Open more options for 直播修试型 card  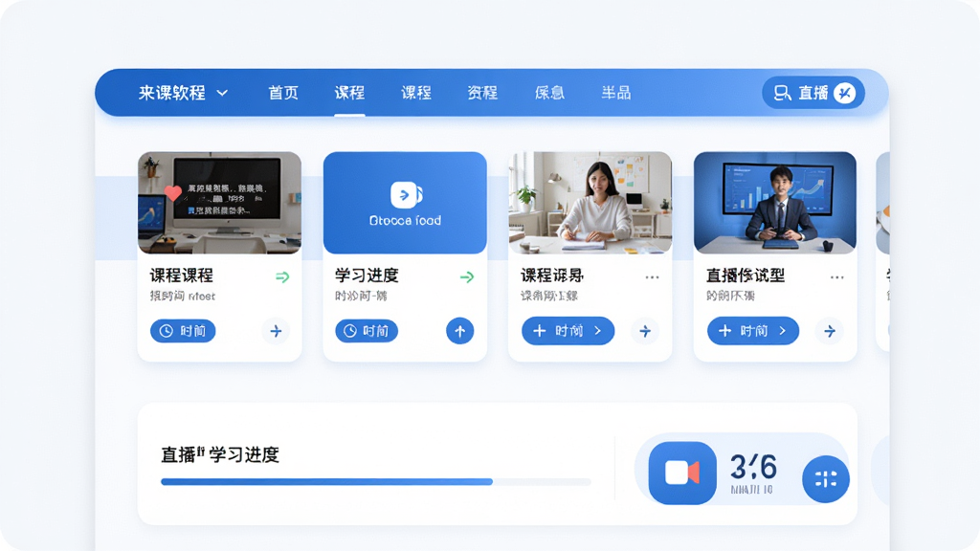coord(836,276)
